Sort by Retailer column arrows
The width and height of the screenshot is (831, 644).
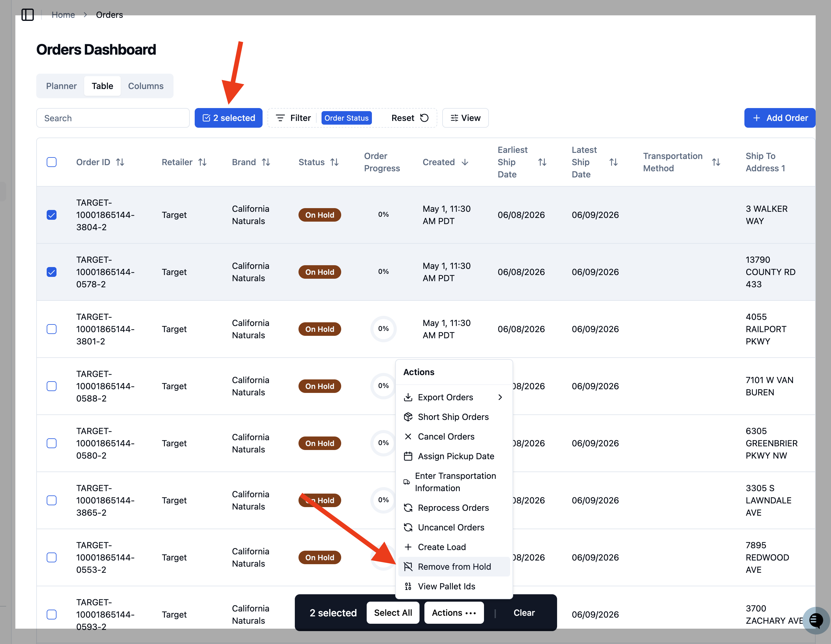click(x=202, y=162)
